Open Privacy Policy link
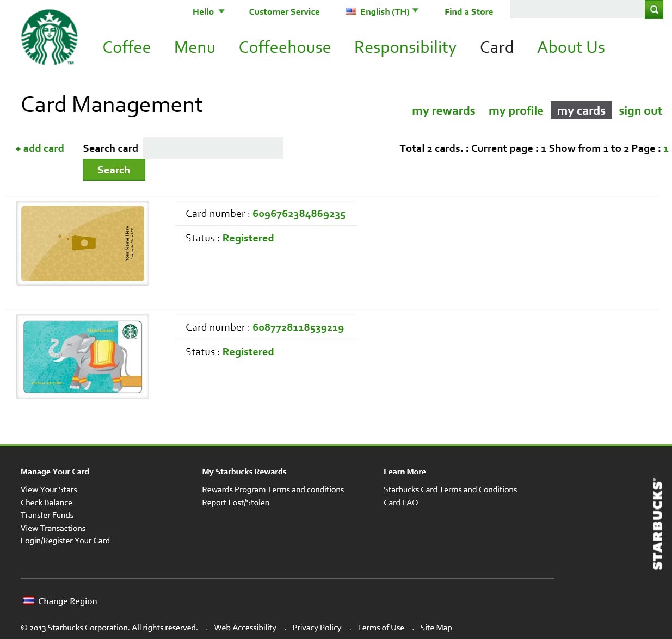This screenshot has width=672, height=639. (x=317, y=628)
